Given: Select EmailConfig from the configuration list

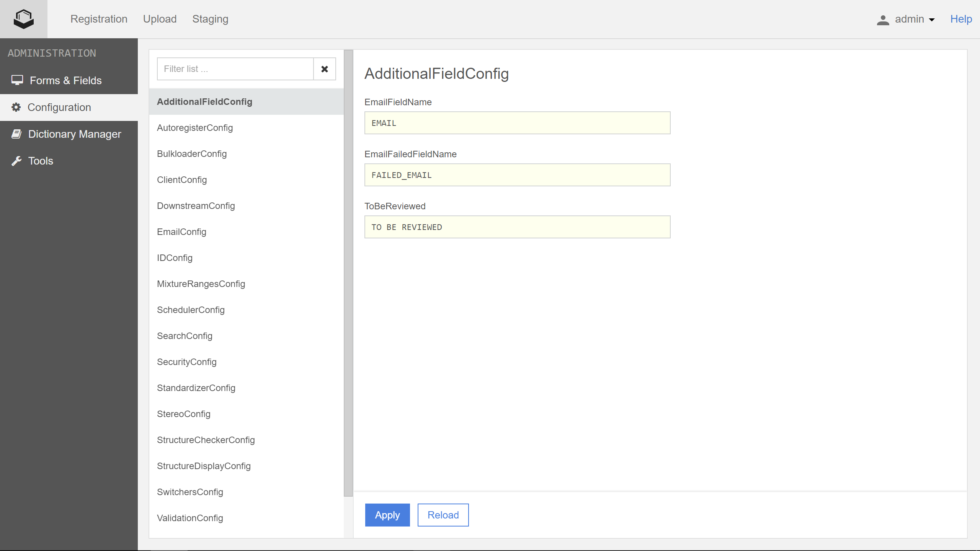Looking at the screenshot, I should [181, 231].
